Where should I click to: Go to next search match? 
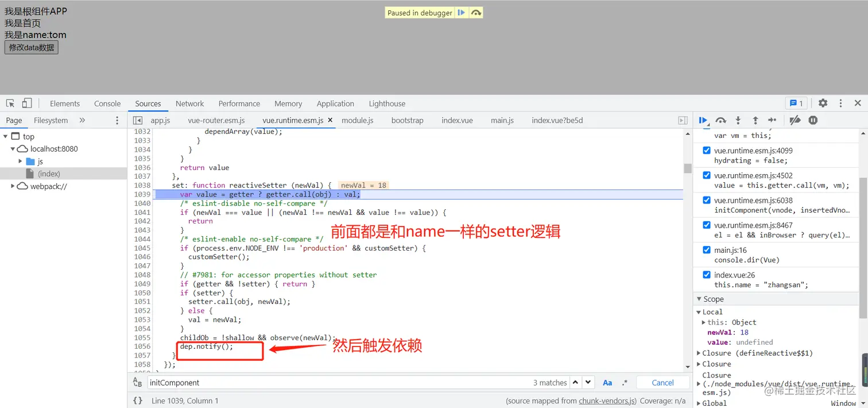pos(588,383)
